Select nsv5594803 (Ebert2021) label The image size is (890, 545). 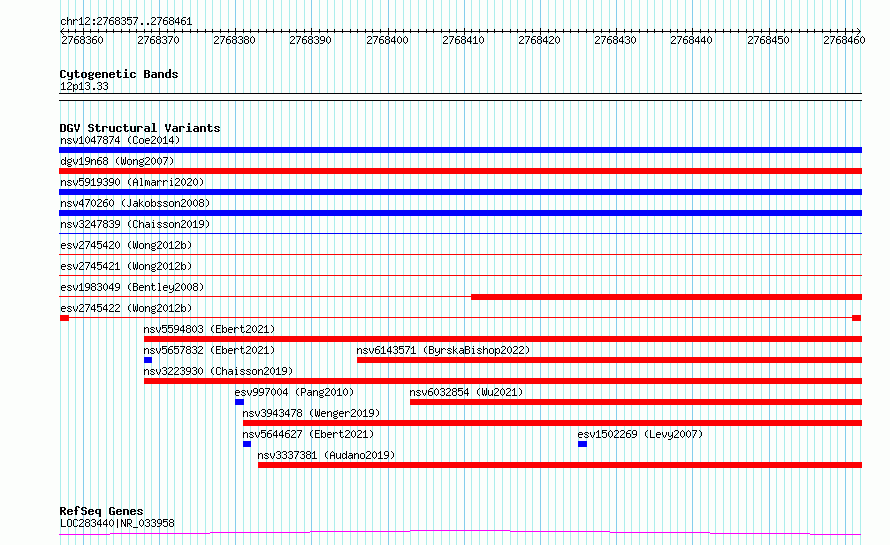(x=209, y=329)
